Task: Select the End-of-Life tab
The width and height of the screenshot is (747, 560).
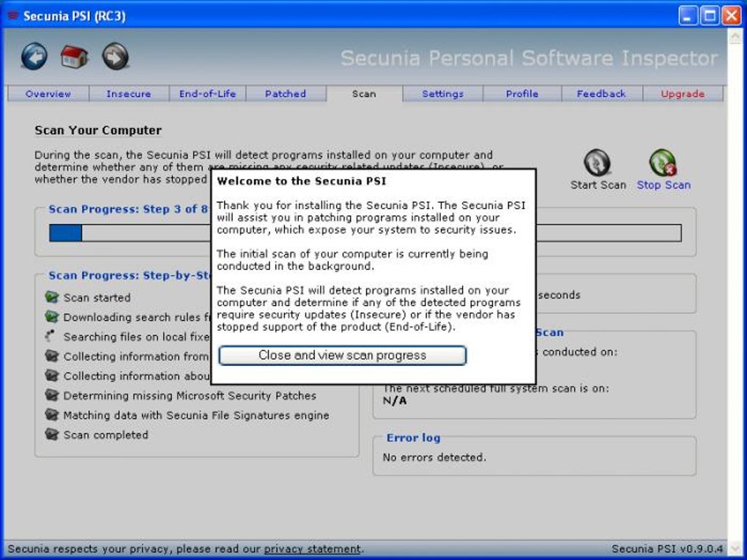Action: coord(206,94)
